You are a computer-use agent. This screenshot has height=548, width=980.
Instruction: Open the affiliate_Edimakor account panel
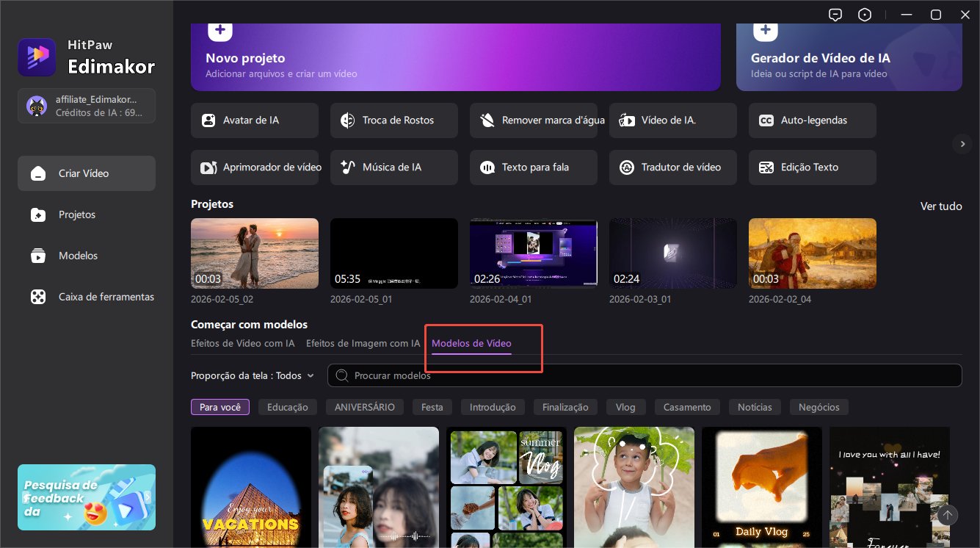coord(87,106)
